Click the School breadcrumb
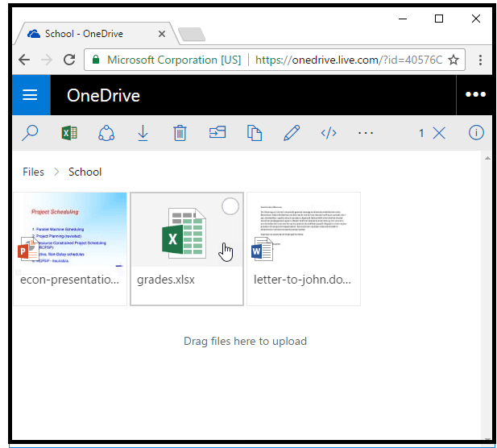 85,172
